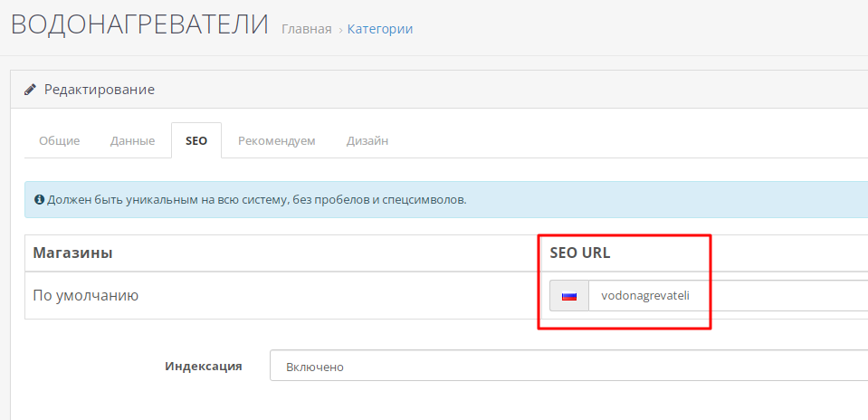Image resolution: width=868 pixels, height=420 pixels.
Task: Open the Категории breadcrumb link
Action: pos(380,29)
